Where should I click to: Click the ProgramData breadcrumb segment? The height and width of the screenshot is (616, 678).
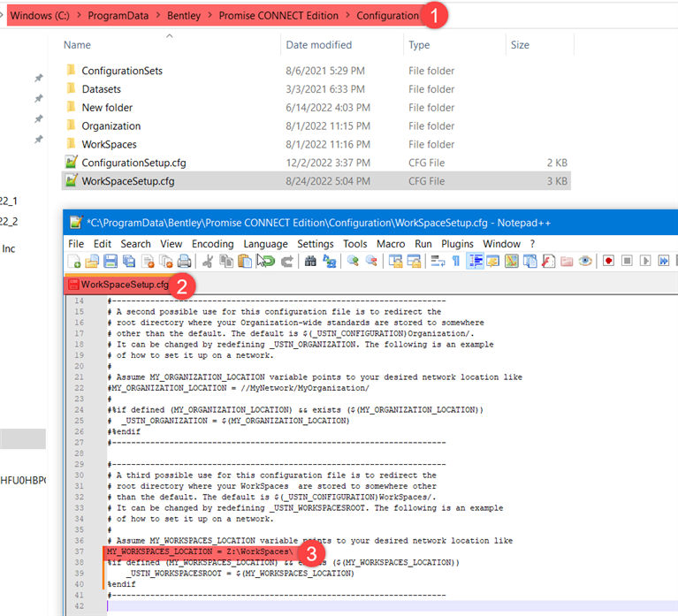(x=118, y=16)
